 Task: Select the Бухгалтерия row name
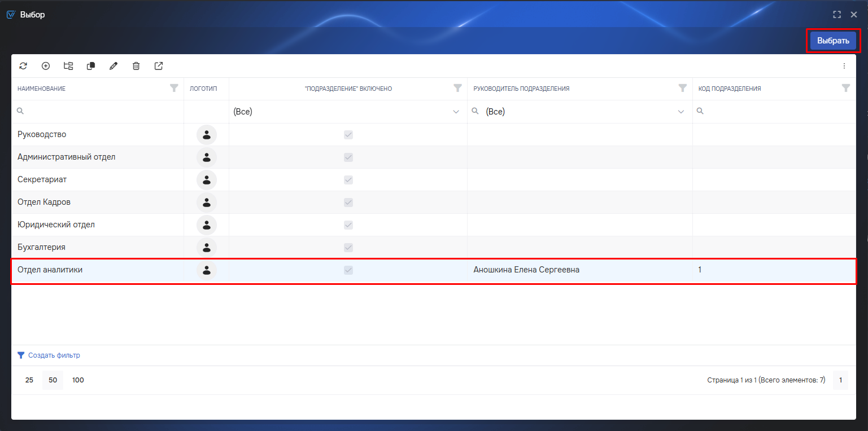click(x=41, y=247)
